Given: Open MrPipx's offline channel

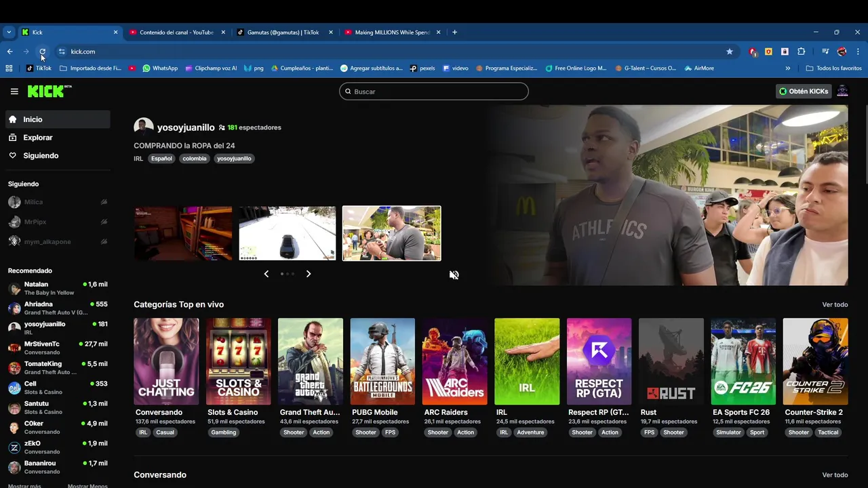Looking at the screenshot, I should [58, 222].
